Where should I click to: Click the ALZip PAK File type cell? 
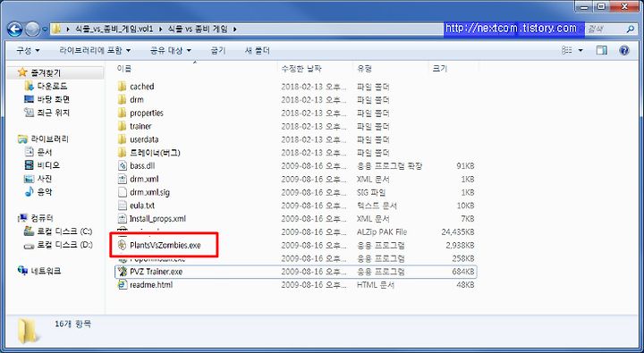pyautogui.click(x=382, y=232)
